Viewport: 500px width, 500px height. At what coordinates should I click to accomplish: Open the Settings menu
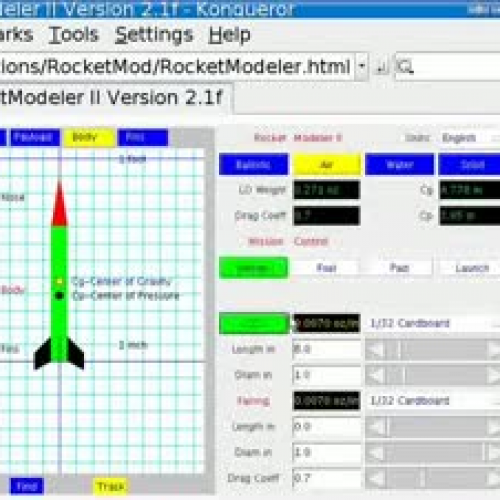click(x=154, y=35)
